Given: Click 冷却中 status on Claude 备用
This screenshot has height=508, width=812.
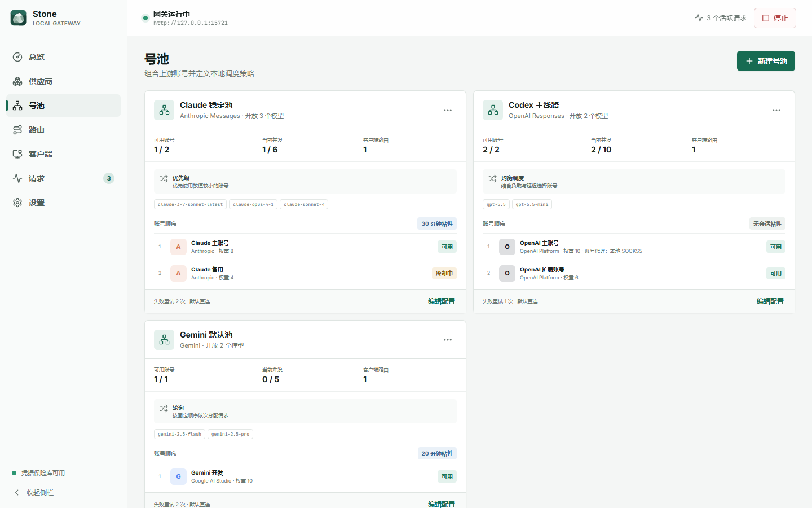Looking at the screenshot, I should click(x=444, y=273).
